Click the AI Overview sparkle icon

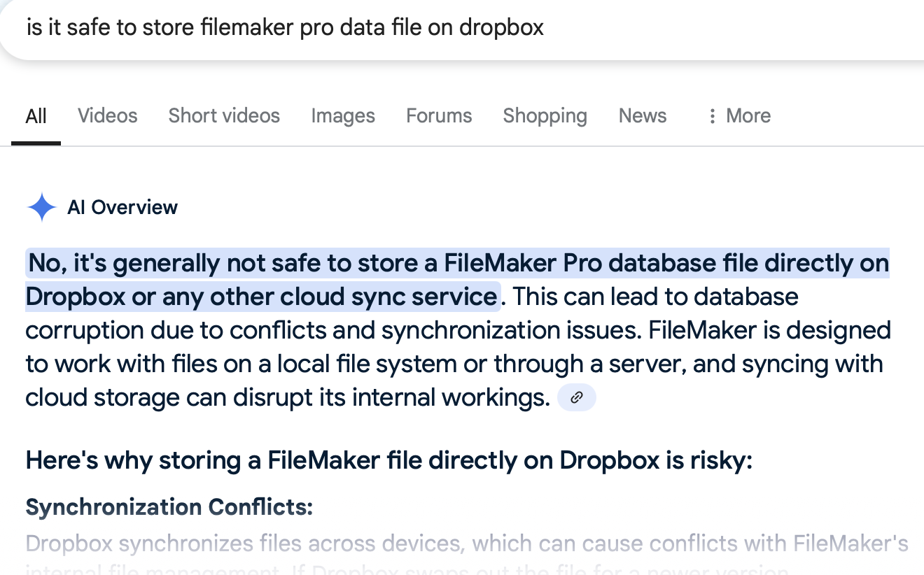click(41, 207)
